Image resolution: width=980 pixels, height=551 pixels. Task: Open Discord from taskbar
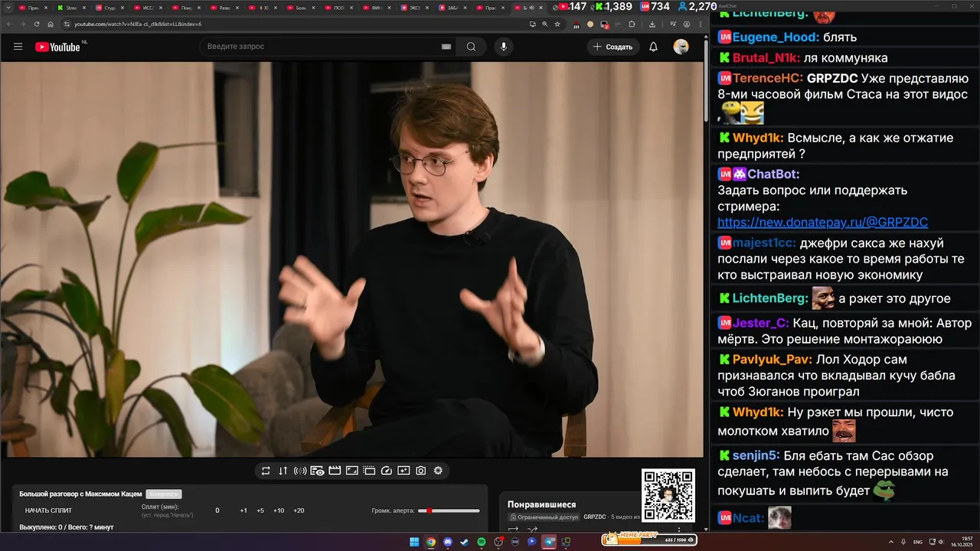(x=448, y=542)
